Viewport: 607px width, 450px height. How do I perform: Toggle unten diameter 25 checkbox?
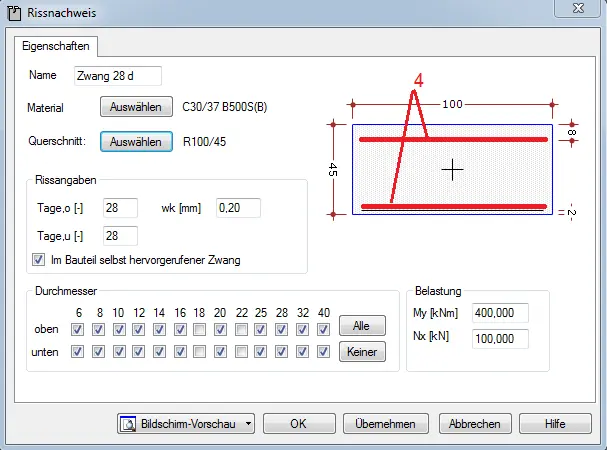pyautogui.click(x=261, y=352)
